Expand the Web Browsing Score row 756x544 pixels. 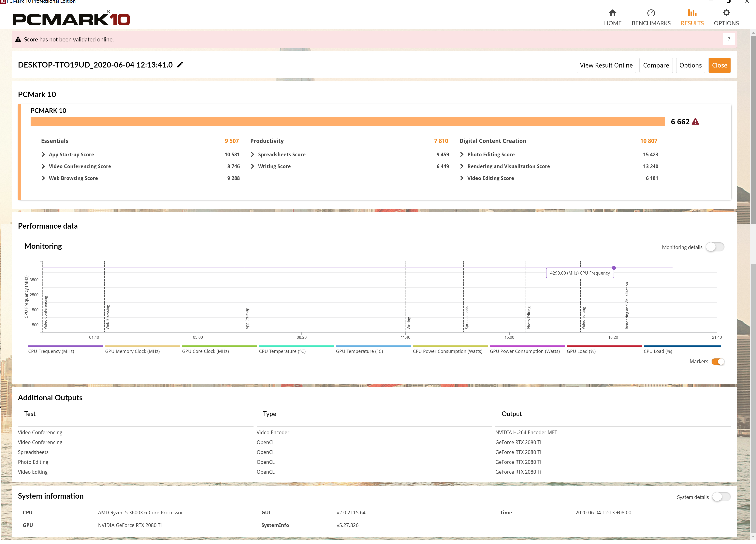43,178
